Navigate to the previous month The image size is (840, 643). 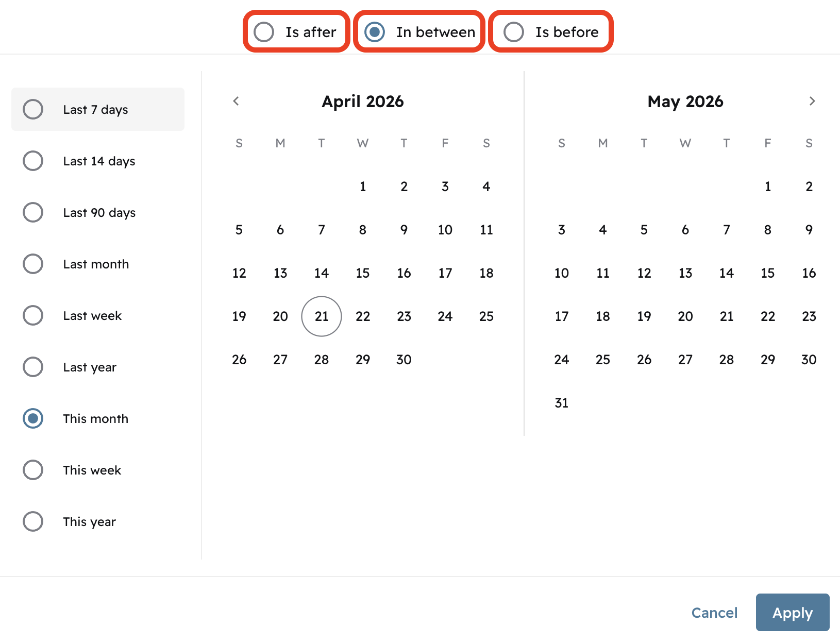coord(236,101)
